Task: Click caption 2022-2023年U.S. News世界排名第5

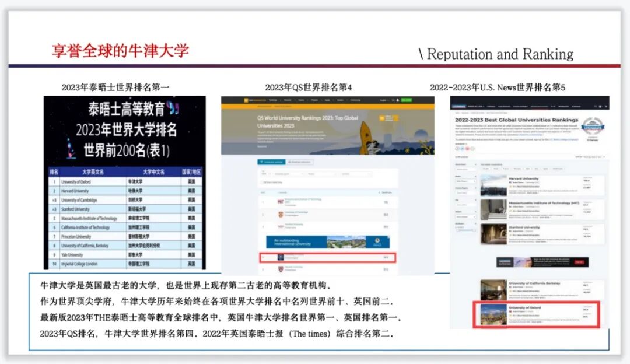Action: (498, 87)
